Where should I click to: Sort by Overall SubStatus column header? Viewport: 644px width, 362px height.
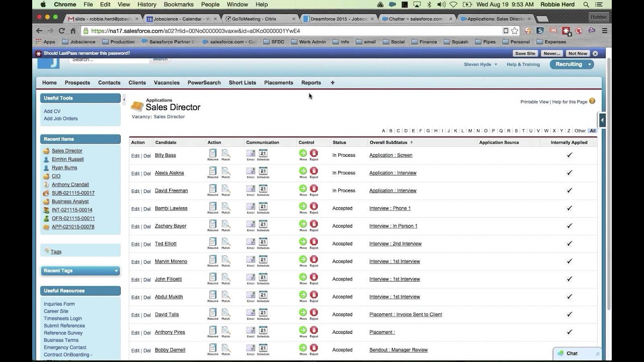pos(388,142)
